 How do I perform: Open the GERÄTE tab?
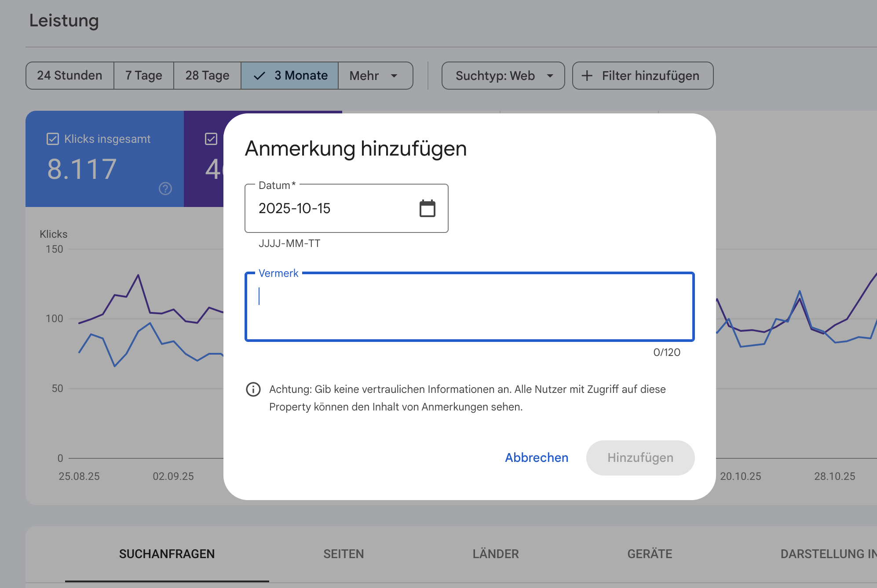650,554
